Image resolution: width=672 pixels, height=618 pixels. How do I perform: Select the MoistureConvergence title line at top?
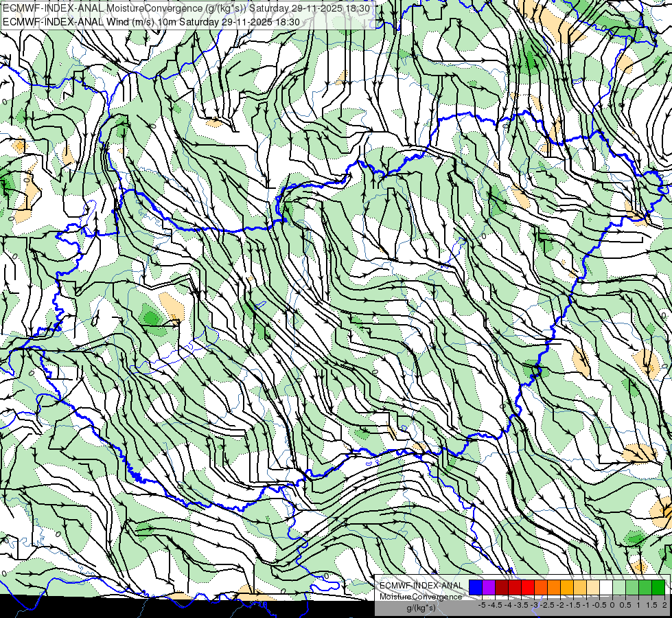coord(187,8)
